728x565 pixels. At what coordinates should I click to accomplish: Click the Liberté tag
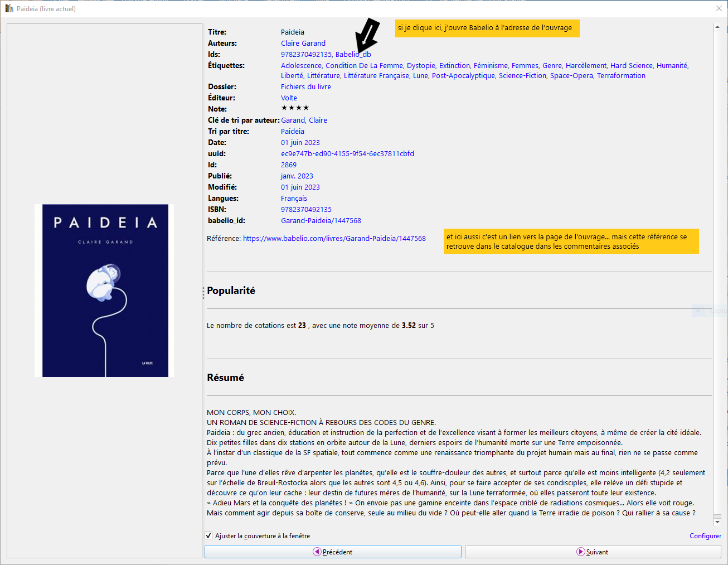click(x=292, y=75)
